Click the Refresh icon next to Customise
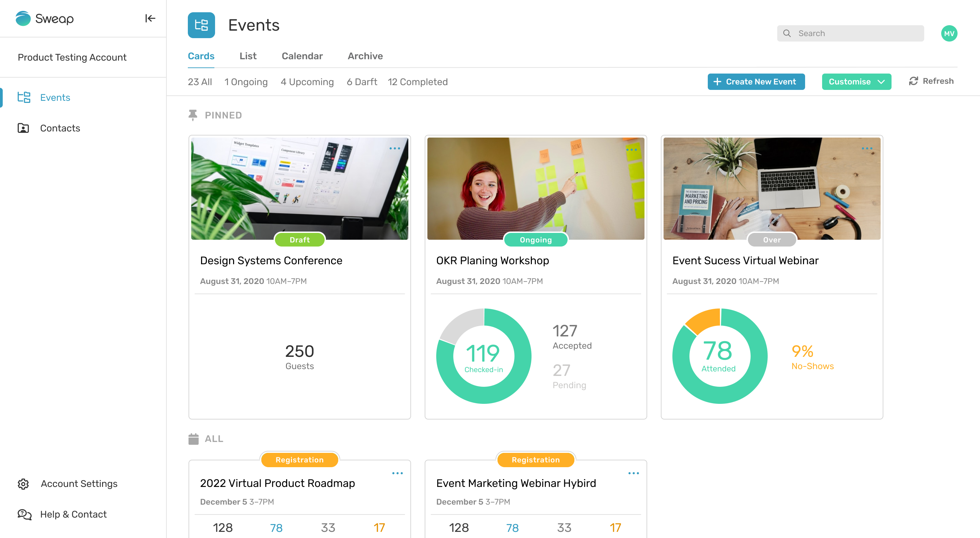 click(913, 81)
